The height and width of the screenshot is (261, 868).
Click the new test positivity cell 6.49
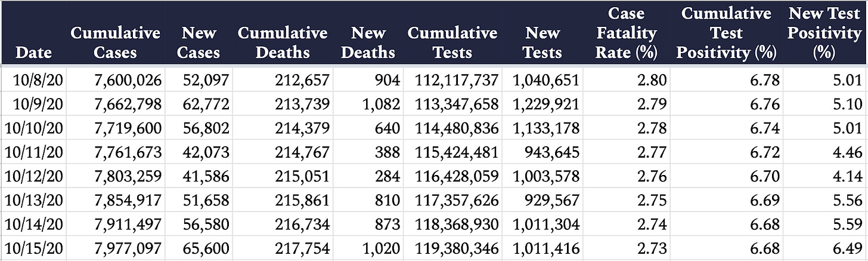click(825, 248)
